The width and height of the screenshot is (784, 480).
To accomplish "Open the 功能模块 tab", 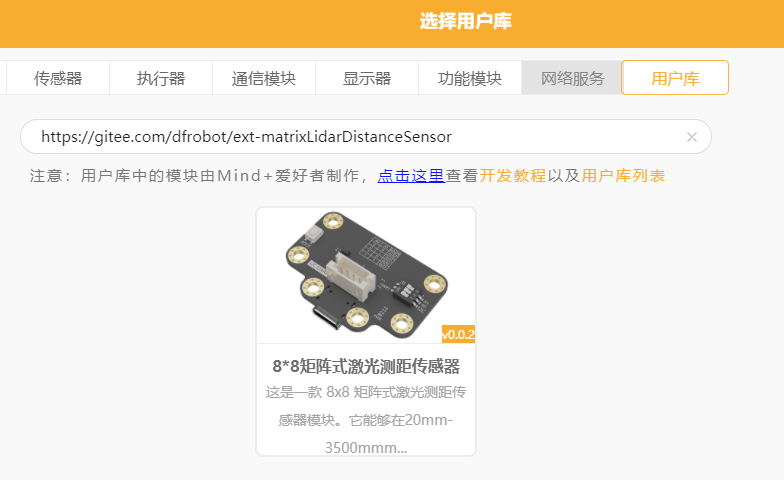I will (470, 78).
